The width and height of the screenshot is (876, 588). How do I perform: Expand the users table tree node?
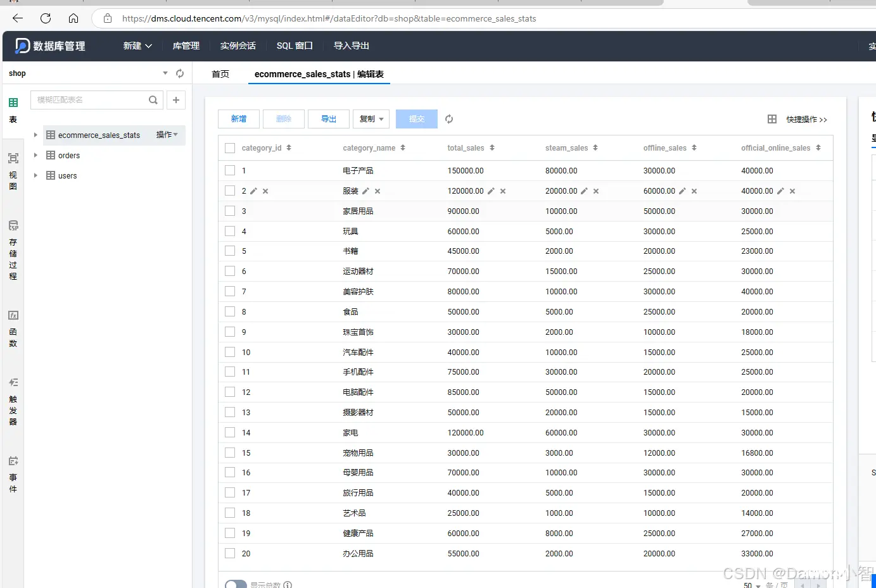[x=35, y=176]
